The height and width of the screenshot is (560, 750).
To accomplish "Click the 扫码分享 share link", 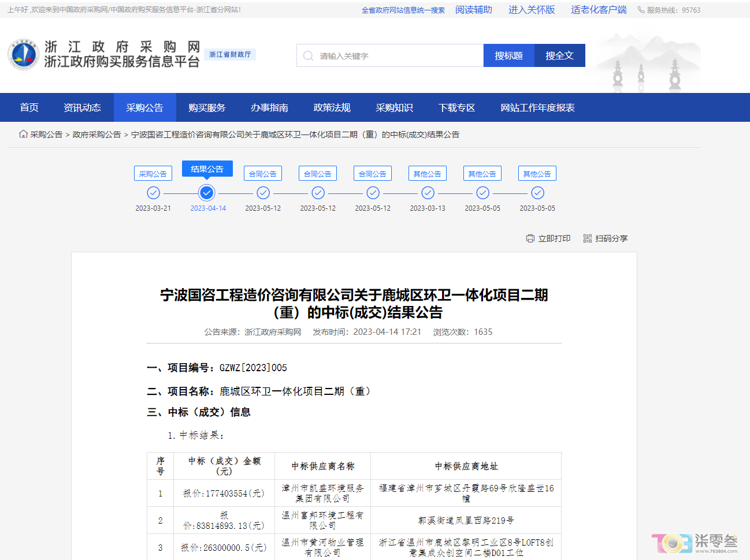I will click(606, 238).
